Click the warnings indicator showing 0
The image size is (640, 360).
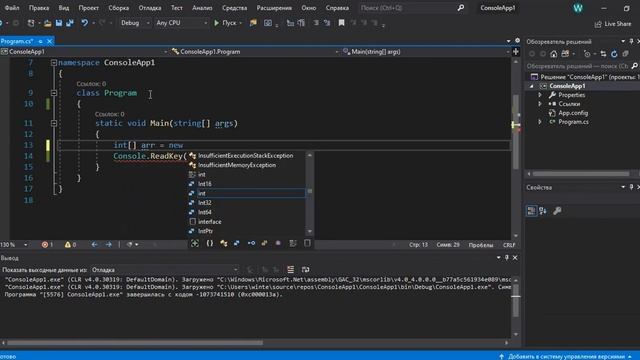(70, 244)
